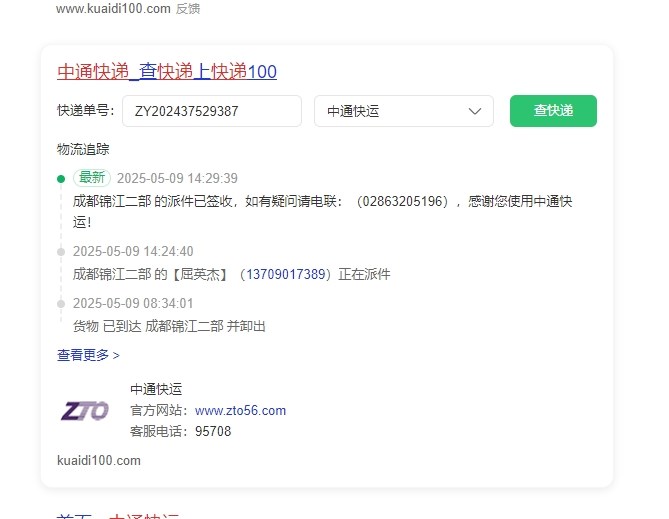The height and width of the screenshot is (519, 669).
Task: Click the timestamp 2025-05-09 08:34:01
Action: pos(133,303)
